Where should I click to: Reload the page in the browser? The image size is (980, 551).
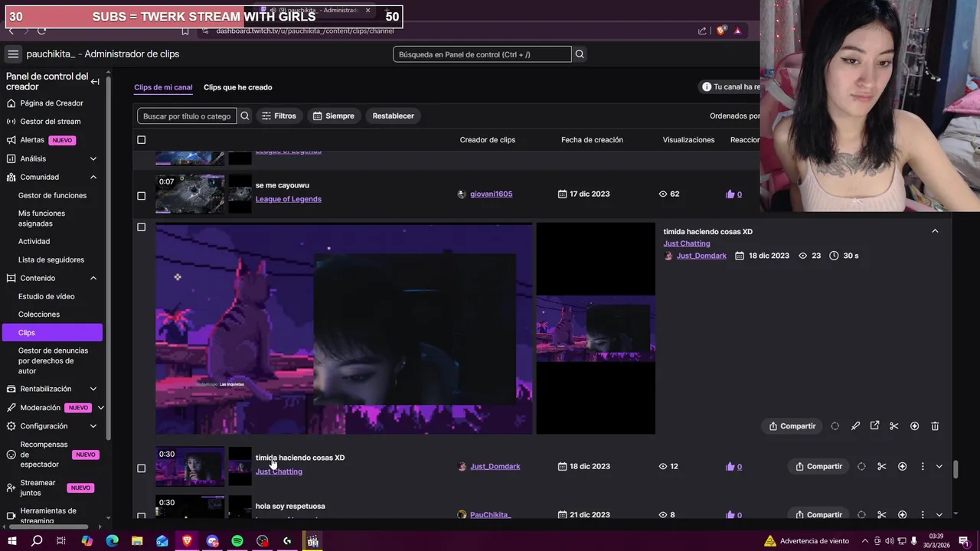pos(41,31)
